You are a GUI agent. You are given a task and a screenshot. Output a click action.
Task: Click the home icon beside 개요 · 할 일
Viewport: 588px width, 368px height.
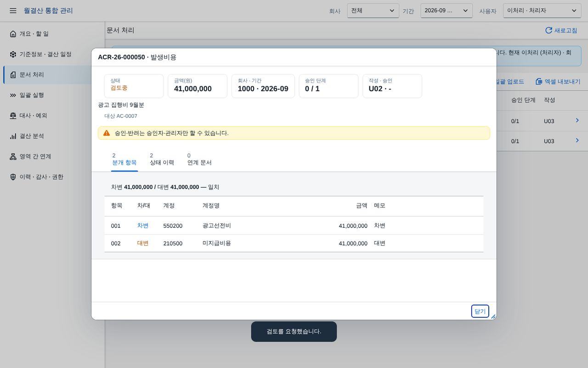click(x=13, y=34)
